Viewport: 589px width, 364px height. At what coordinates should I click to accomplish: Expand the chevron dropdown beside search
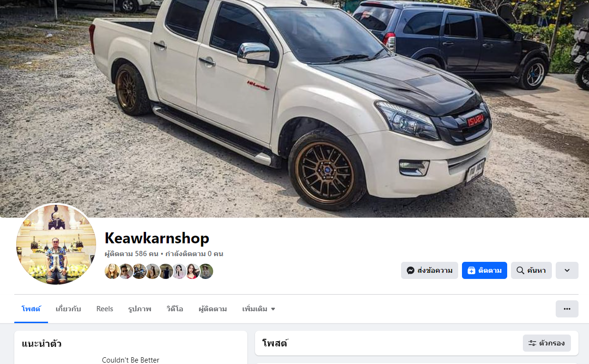tap(567, 270)
